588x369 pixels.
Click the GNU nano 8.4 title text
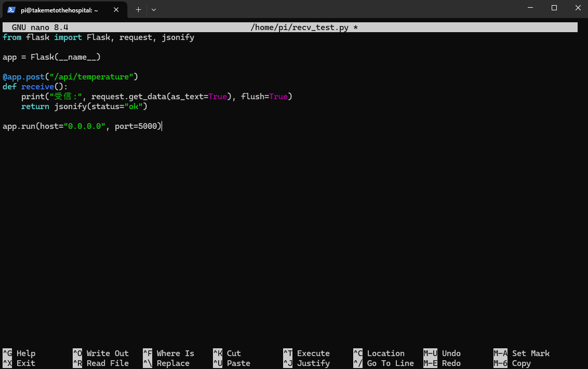[x=40, y=28]
